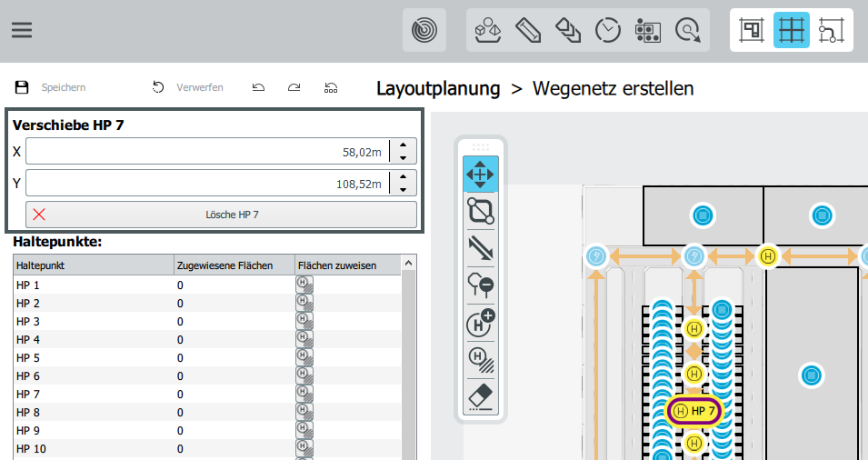
Task: Click Verwerfen to discard changes
Action: tap(188, 87)
